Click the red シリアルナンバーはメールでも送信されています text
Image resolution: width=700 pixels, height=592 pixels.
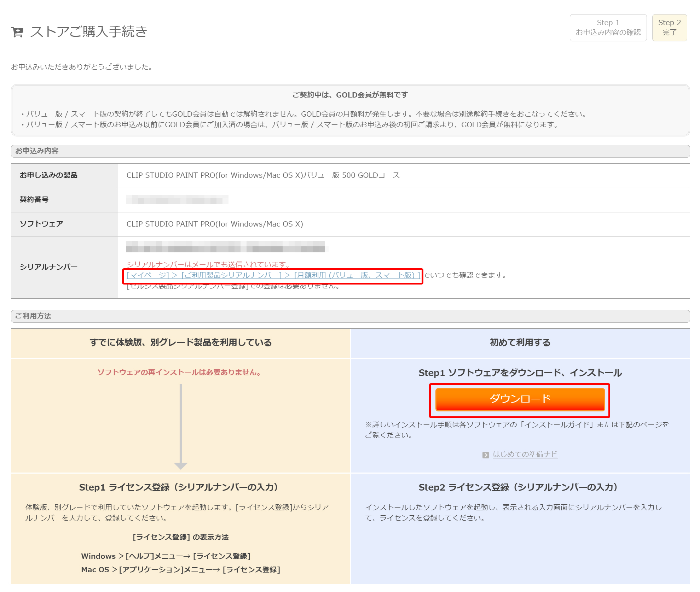[209, 264]
